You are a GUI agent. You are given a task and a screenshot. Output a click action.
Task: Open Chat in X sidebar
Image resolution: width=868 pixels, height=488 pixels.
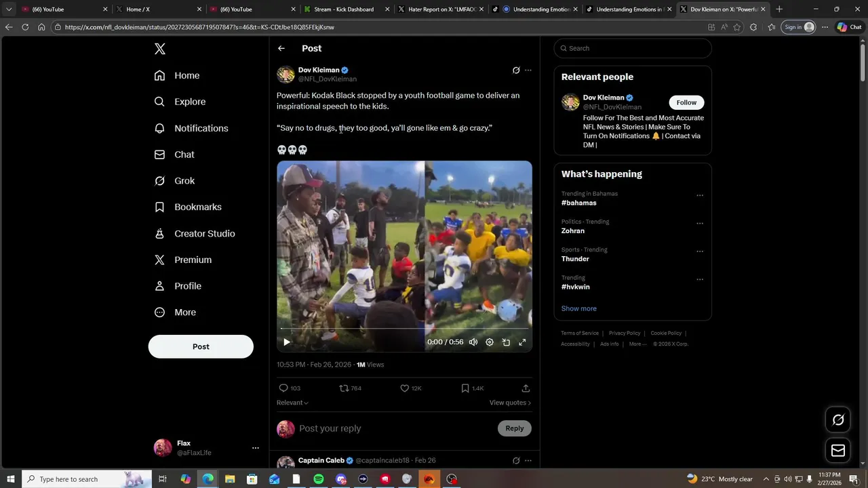click(x=174, y=155)
